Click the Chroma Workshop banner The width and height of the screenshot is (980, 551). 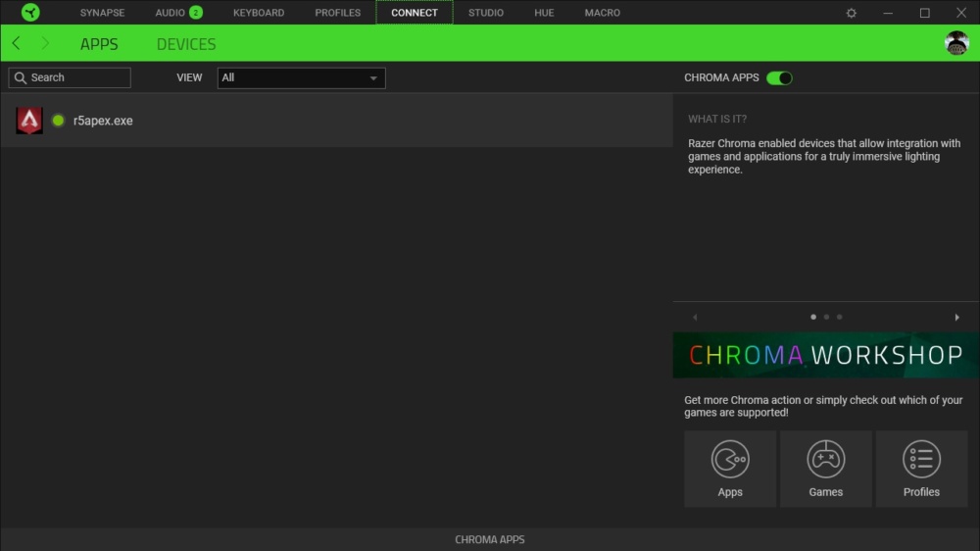(825, 355)
